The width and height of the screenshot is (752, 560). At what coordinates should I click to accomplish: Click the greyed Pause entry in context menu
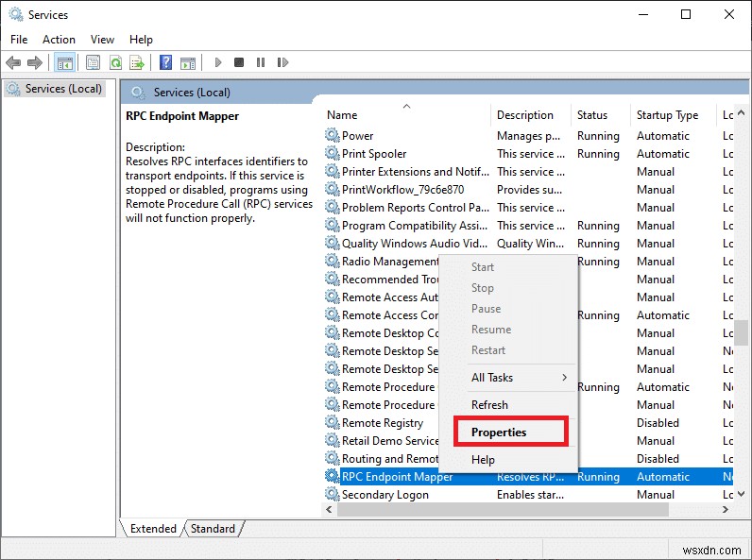click(486, 309)
